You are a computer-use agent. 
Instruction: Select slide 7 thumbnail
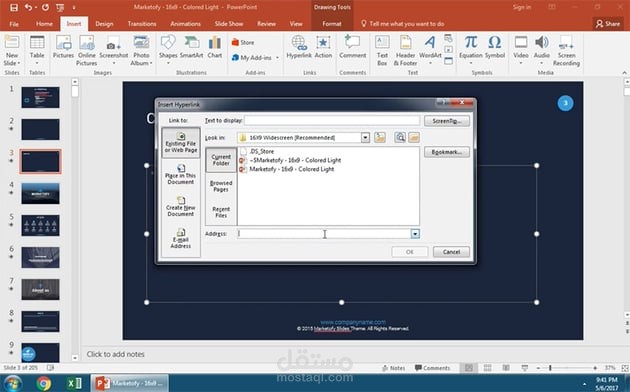click(x=40, y=289)
